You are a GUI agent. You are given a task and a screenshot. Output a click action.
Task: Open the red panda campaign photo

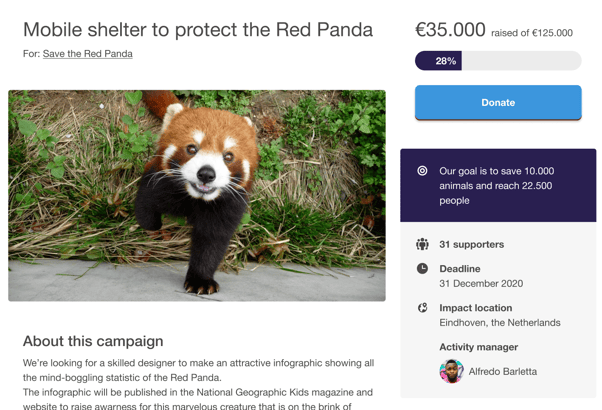tap(197, 195)
